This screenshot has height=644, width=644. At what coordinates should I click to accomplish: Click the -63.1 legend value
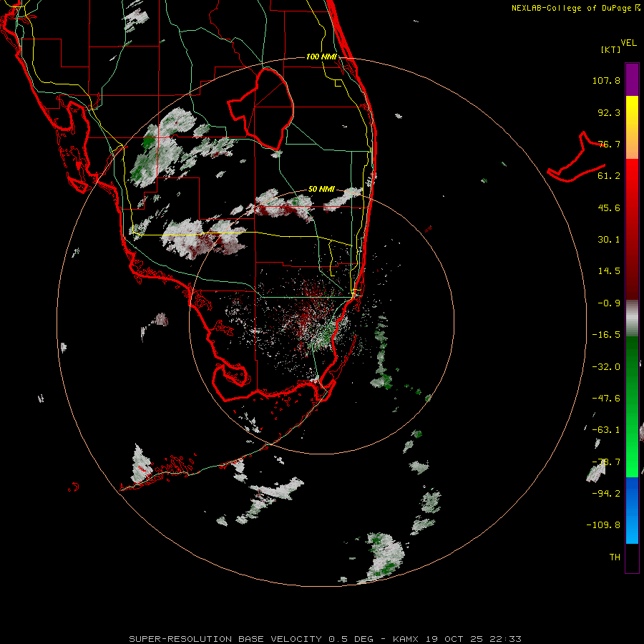606,430
